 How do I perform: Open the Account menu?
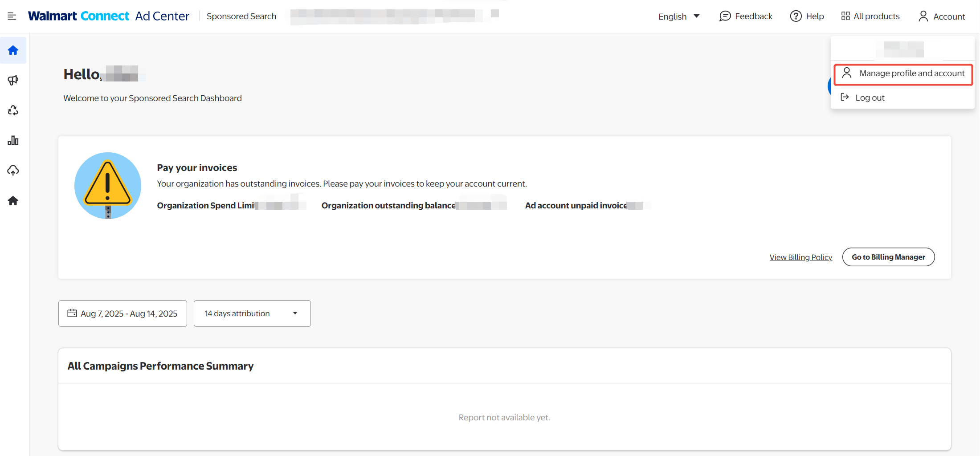coord(942,16)
